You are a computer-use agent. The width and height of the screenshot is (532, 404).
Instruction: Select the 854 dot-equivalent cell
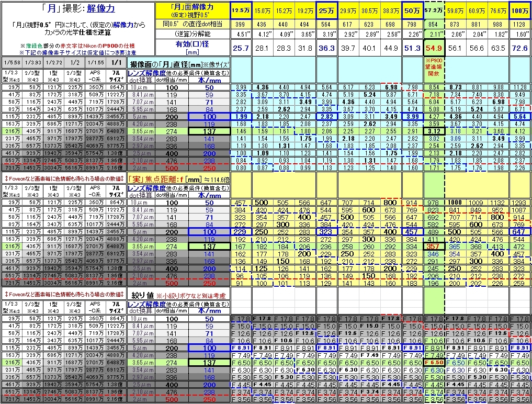pyautogui.click(x=434, y=24)
